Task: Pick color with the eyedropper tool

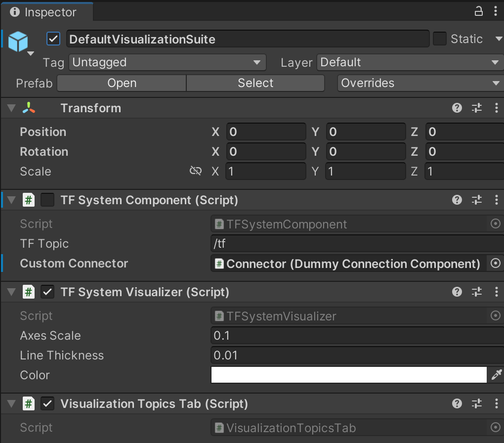Action: click(x=496, y=375)
